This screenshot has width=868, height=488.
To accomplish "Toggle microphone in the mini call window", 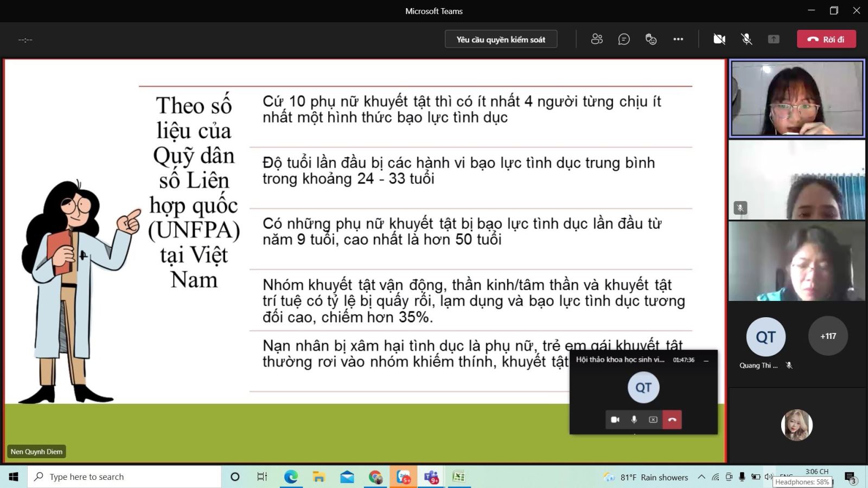I will pos(634,420).
